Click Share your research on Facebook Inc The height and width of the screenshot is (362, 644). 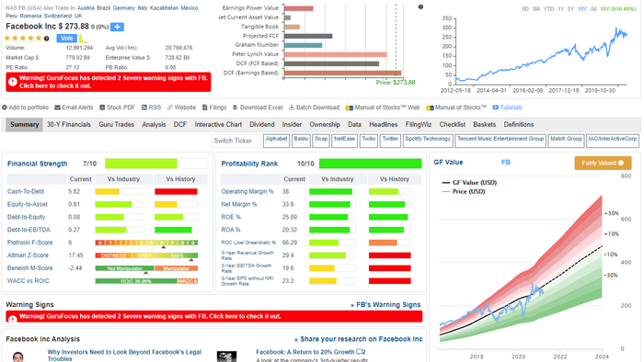[x=359, y=339]
